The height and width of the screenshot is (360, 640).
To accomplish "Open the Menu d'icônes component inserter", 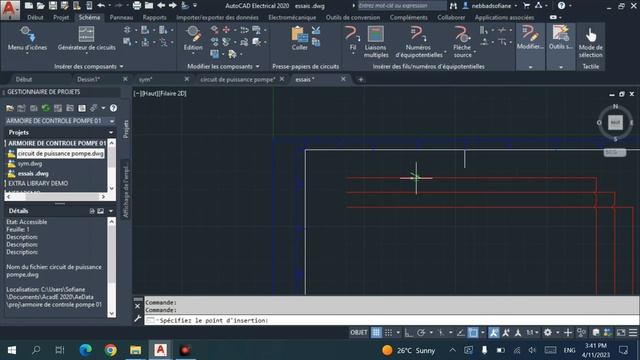I will (x=27, y=39).
